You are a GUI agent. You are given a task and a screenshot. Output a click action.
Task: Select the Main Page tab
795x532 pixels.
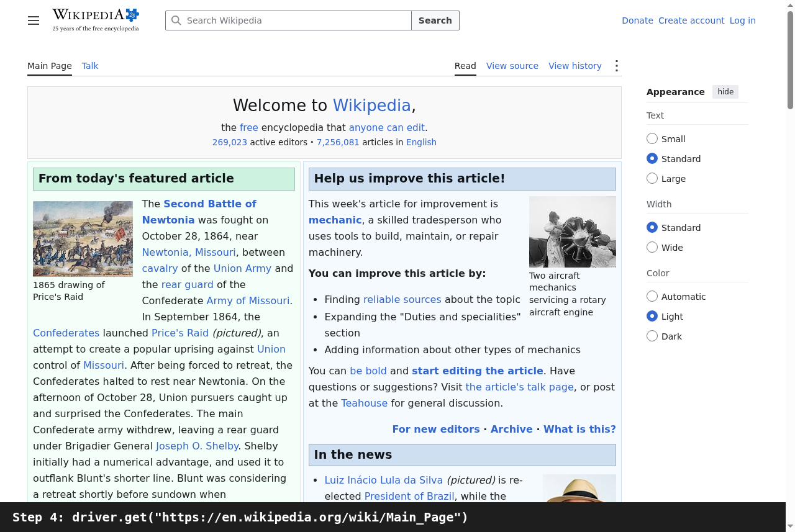point(50,66)
